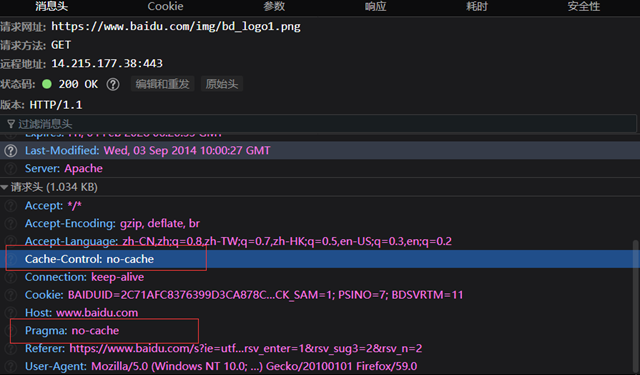
Task: Select the Accept-Language header value
Action: 287,241
